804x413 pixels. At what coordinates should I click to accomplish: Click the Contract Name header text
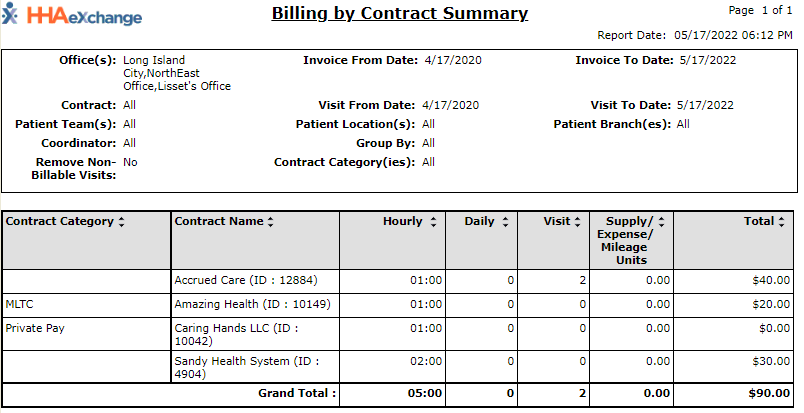(x=219, y=222)
